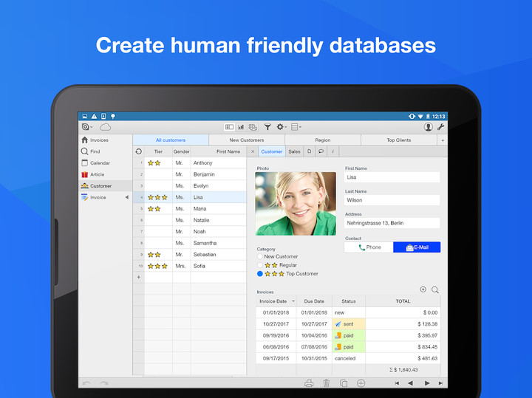
Task: Undo the last action
Action: pyautogui.click(x=86, y=383)
